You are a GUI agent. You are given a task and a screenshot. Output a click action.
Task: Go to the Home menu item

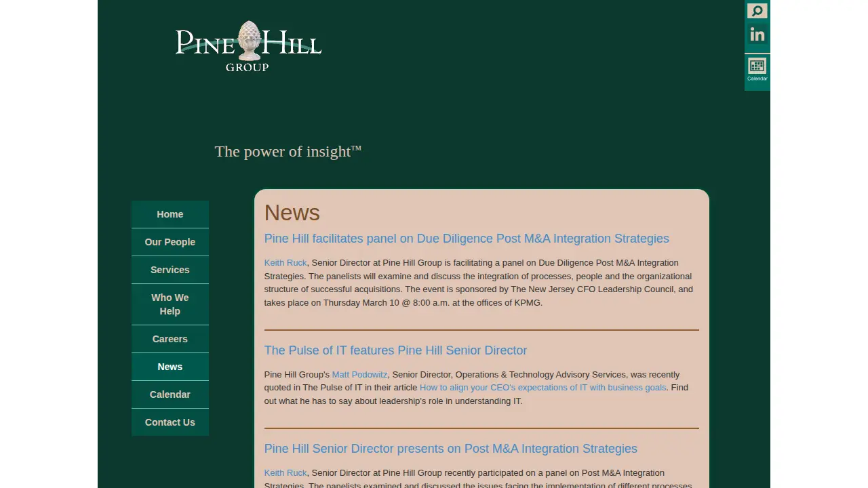point(170,214)
